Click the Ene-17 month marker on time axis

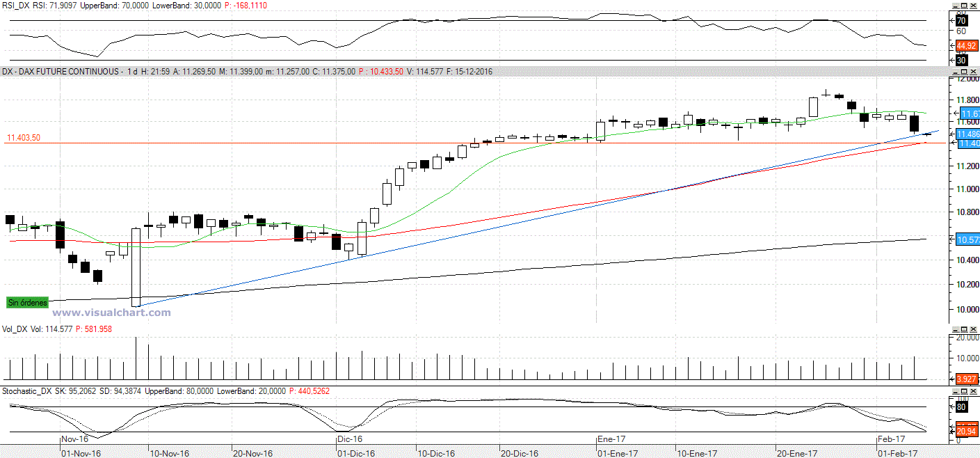coord(611,439)
